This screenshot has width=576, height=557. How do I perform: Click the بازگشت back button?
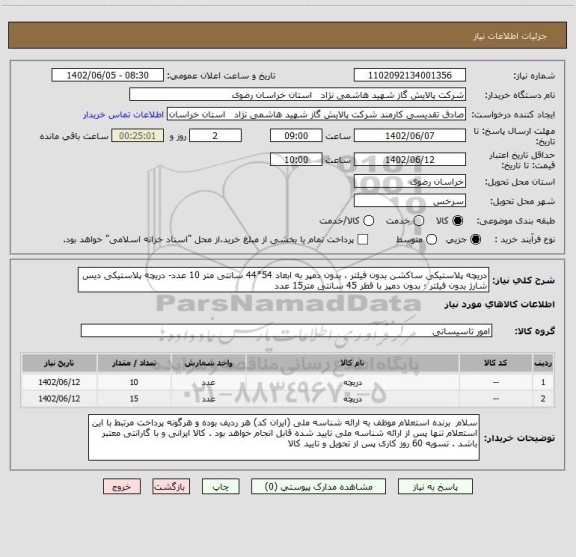171,486
